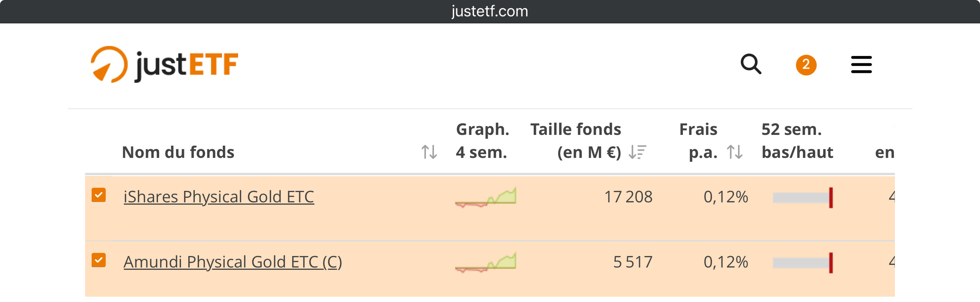Click the iShares 52-week low/high bar
Screen dimensions: 980x302
click(802, 198)
